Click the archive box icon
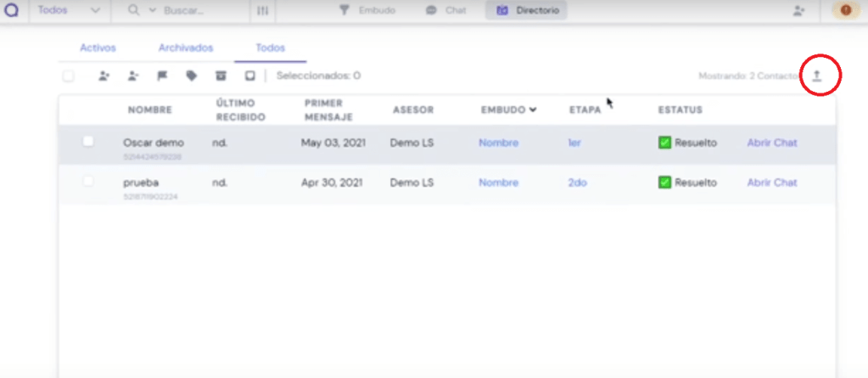 pos(221,76)
